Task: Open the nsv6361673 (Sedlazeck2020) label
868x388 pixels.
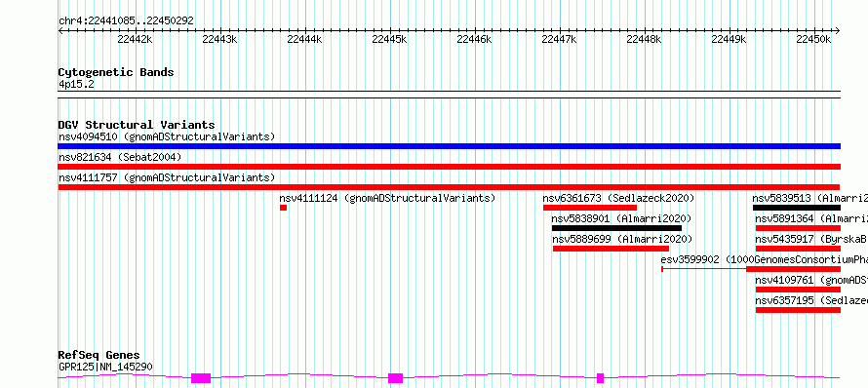Action: (618, 198)
